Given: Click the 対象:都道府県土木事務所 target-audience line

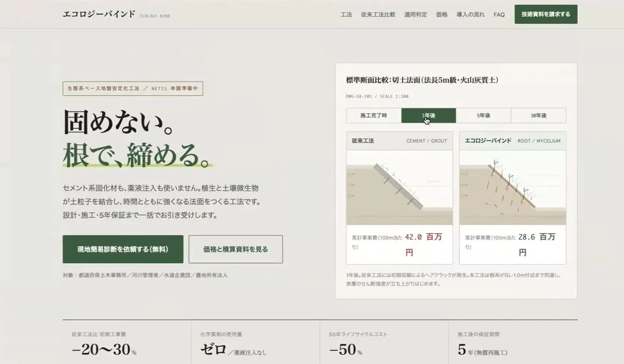Looking at the screenshot, I should point(145,275).
